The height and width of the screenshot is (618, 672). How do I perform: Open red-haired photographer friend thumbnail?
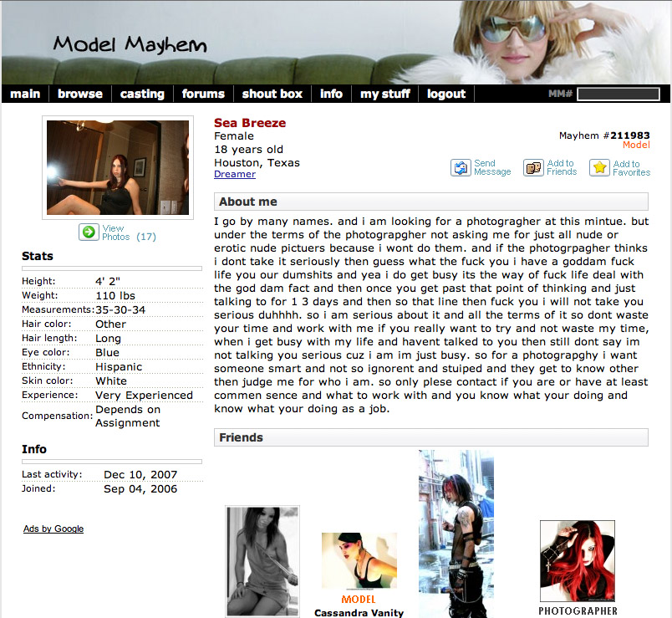coord(578,561)
